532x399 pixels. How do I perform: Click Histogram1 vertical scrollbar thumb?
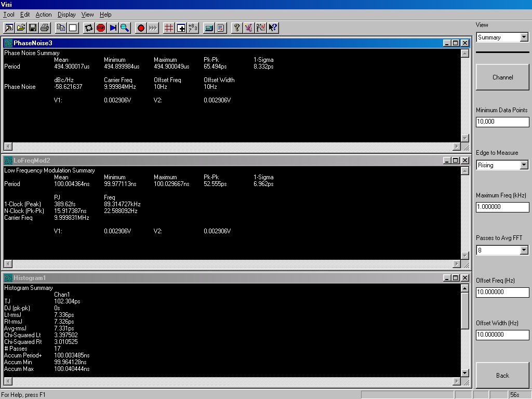[x=465, y=311]
